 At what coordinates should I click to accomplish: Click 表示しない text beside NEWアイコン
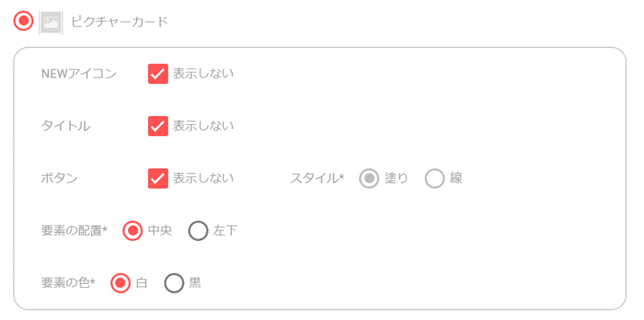coord(204,73)
